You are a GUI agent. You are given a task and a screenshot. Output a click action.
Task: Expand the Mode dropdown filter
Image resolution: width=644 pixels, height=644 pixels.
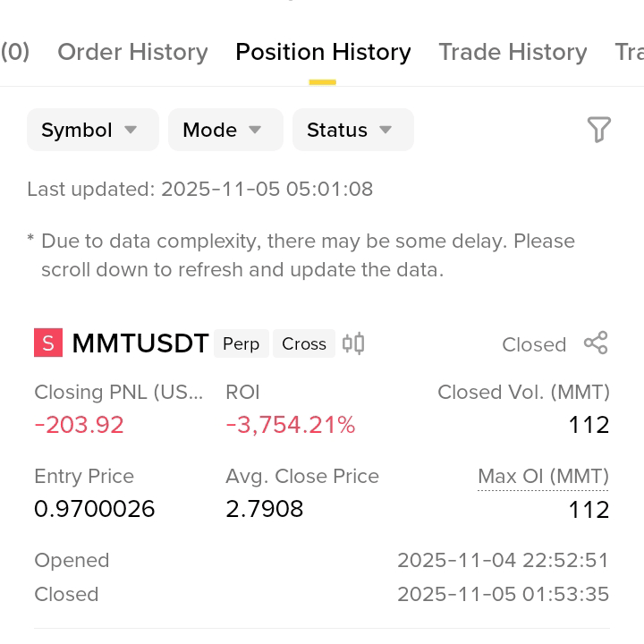click(x=225, y=130)
